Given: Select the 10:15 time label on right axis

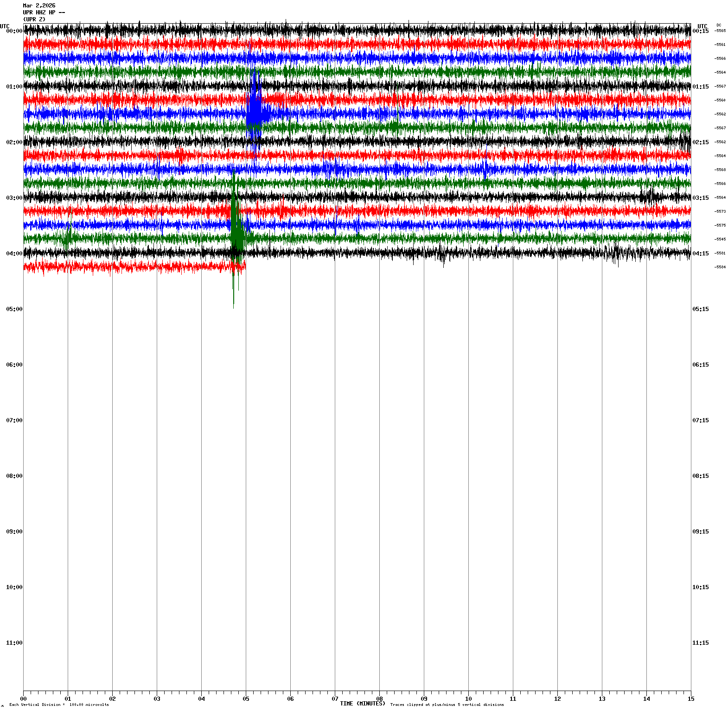Looking at the screenshot, I should coord(700,587).
